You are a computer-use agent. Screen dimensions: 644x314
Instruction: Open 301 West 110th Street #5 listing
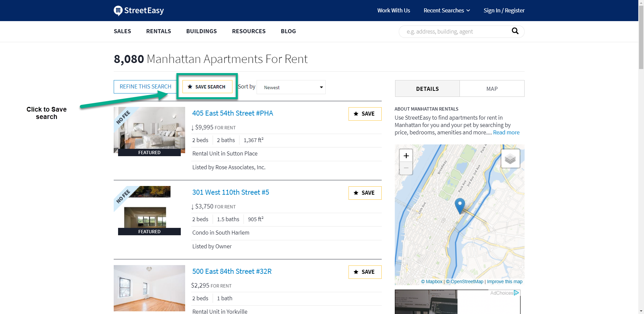coord(230,192)
